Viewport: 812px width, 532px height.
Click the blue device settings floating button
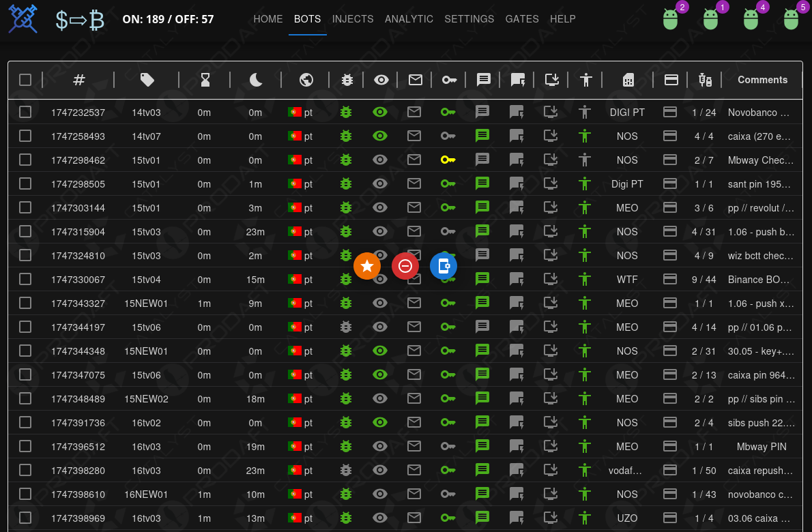pos(444,266)
